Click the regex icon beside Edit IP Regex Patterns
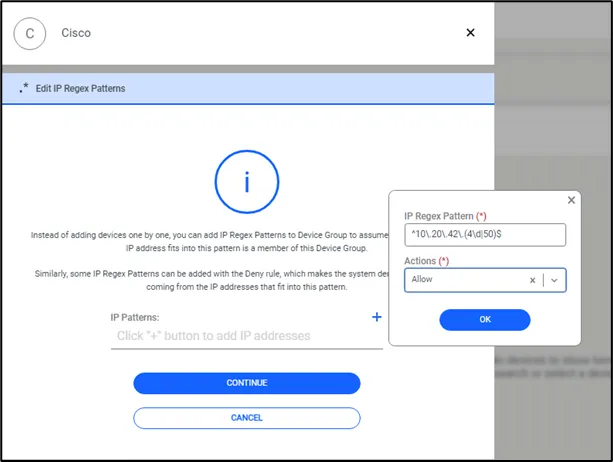 coord(24,88)
